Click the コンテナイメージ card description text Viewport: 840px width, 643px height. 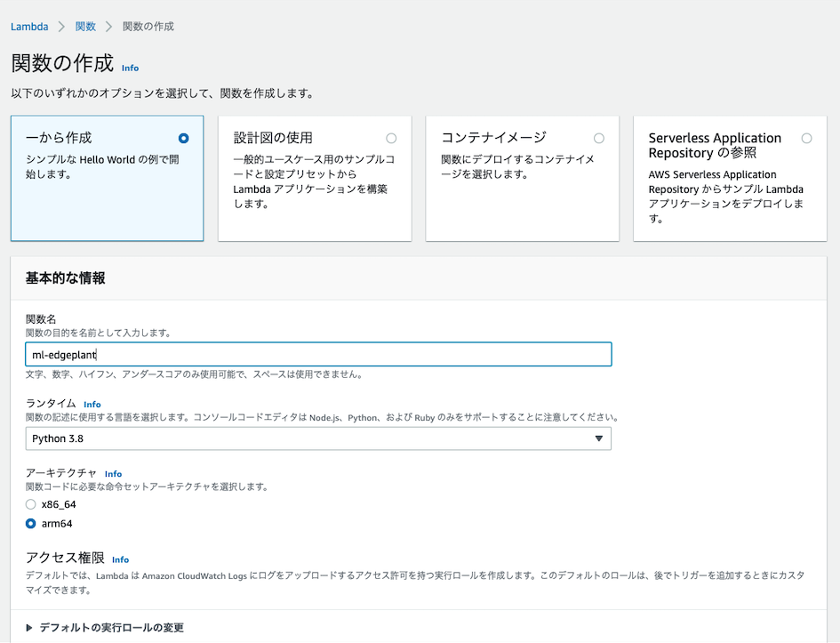tap(517, 166)
